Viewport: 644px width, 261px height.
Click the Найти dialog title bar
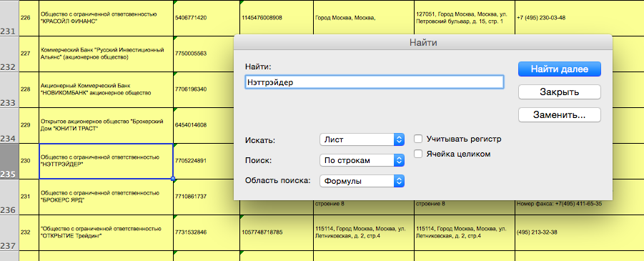(x=423, y=42)
